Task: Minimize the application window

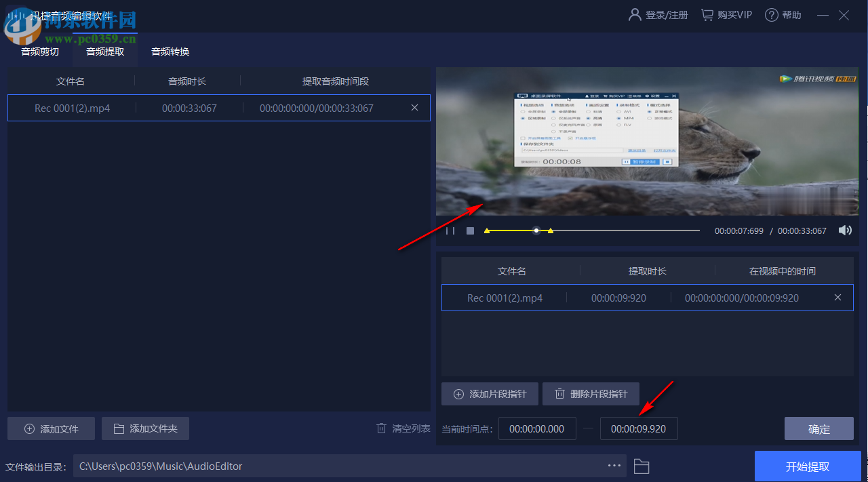Action: [x=823, y=15]
